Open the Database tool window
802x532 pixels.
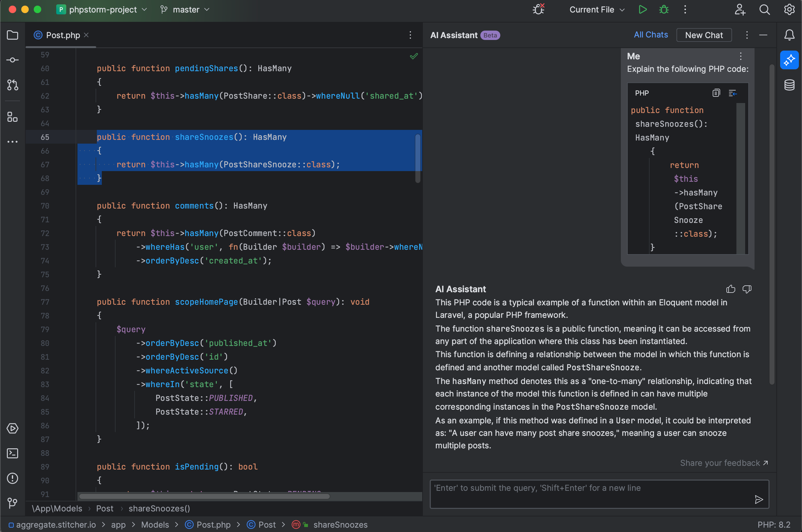tap(789, 85)
